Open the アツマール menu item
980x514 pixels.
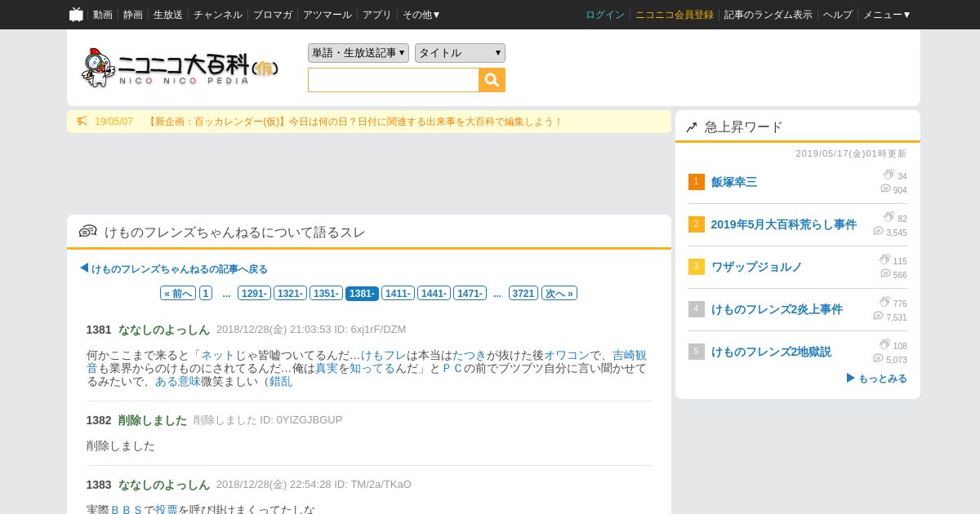point(327,15)
